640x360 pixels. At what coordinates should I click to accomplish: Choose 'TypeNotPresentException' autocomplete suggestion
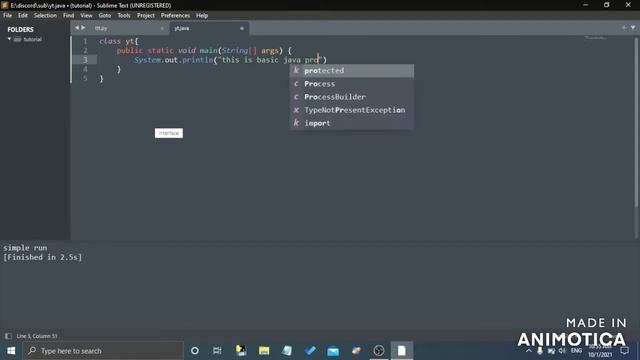click(352, 110)
